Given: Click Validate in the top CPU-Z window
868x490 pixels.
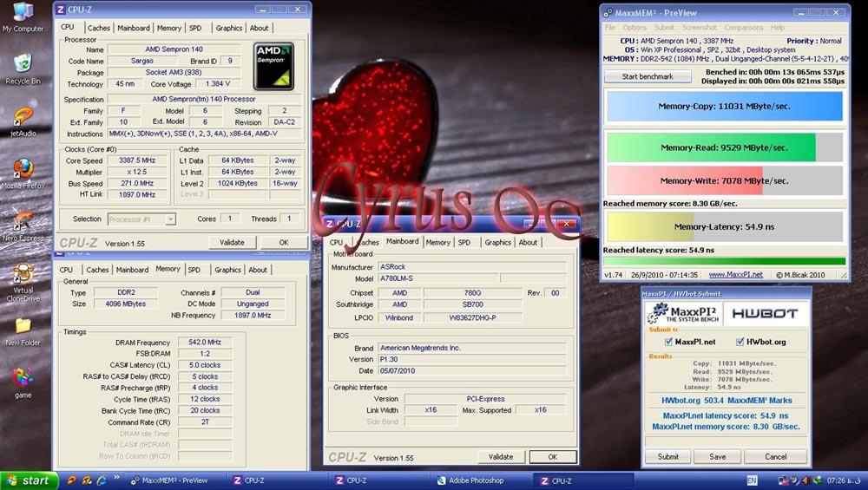Looking at the screenshot, I should click(232, 242).
